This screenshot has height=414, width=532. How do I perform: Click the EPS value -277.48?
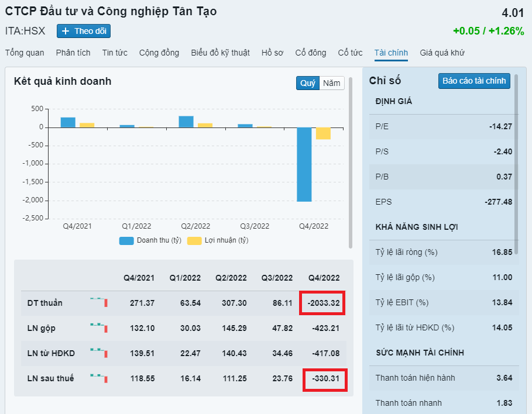pyautogui.click(x=499, y=202)
